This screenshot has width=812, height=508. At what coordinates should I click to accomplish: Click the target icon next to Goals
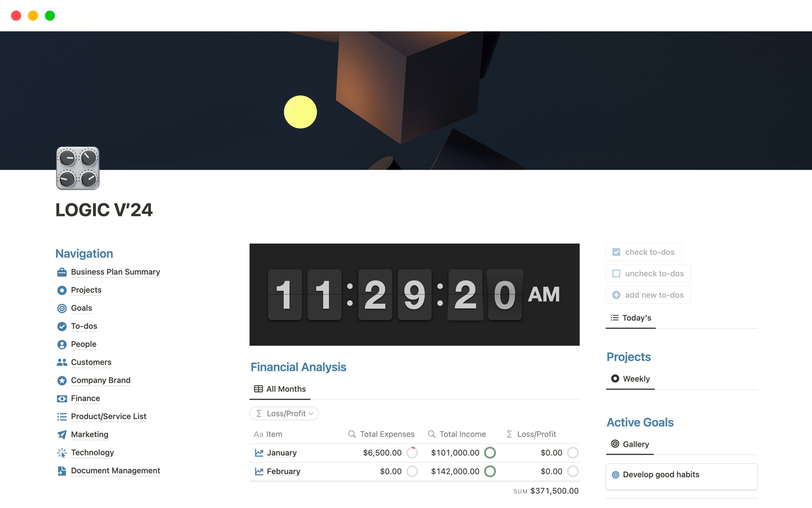click(x=62, y=308)
